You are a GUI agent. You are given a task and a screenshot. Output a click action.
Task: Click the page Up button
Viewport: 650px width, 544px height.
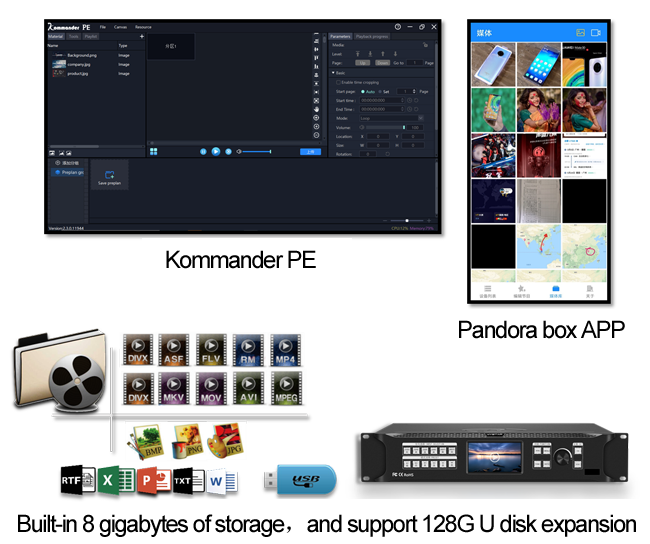(363, 62)
